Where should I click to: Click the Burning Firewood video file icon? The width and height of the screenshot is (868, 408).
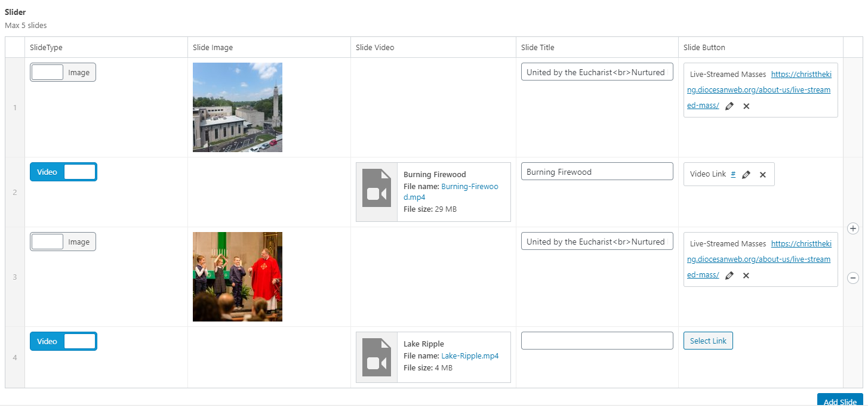(x=377, y=192)
